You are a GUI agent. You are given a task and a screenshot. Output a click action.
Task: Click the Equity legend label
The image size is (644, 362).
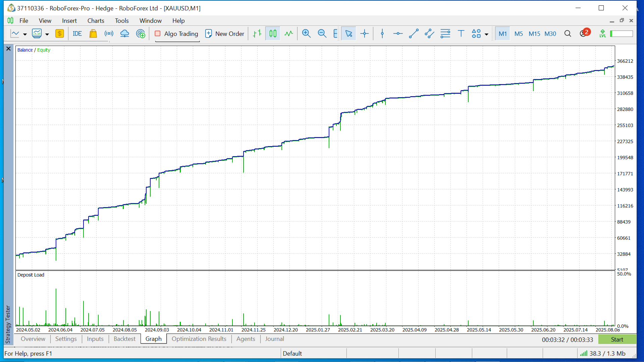click(x=44, y=50)
